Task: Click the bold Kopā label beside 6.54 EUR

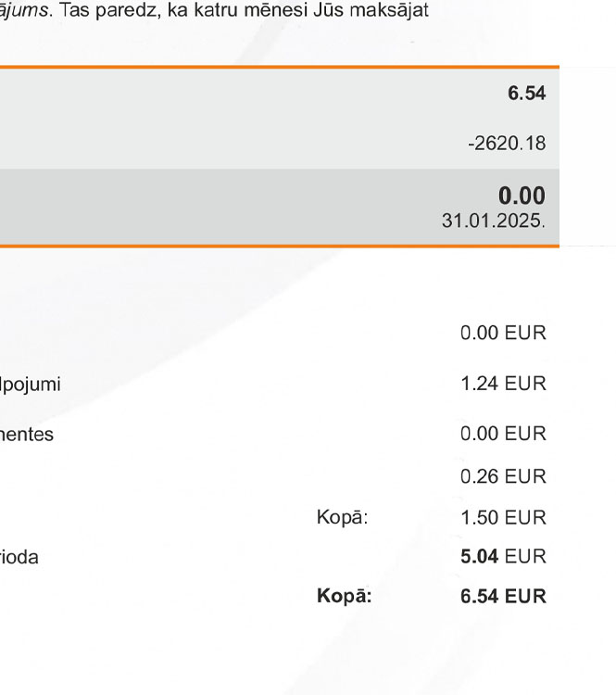Action: click(344, 596)
